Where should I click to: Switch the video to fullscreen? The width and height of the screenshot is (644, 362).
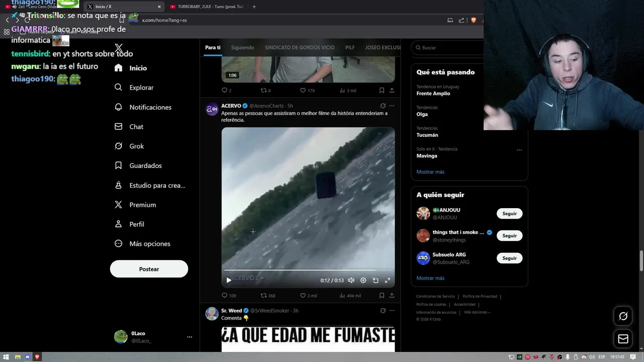387,280
